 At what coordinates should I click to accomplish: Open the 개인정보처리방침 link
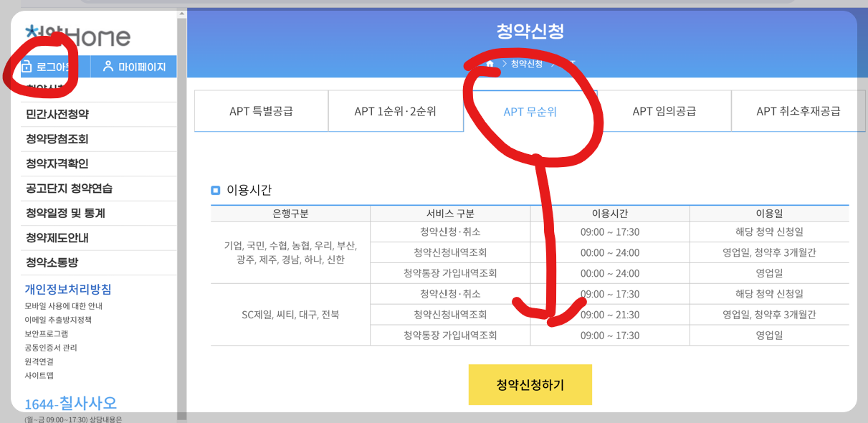tap(68, 289)
